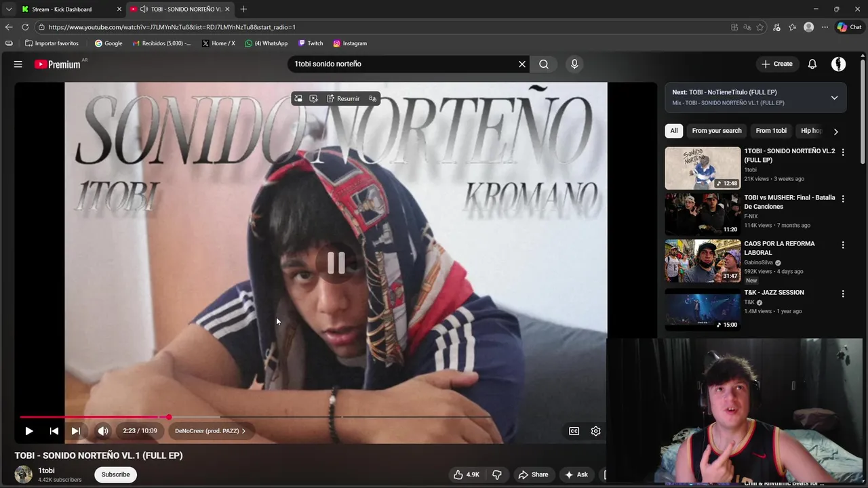Run search with magnifier button

[544, 64]
